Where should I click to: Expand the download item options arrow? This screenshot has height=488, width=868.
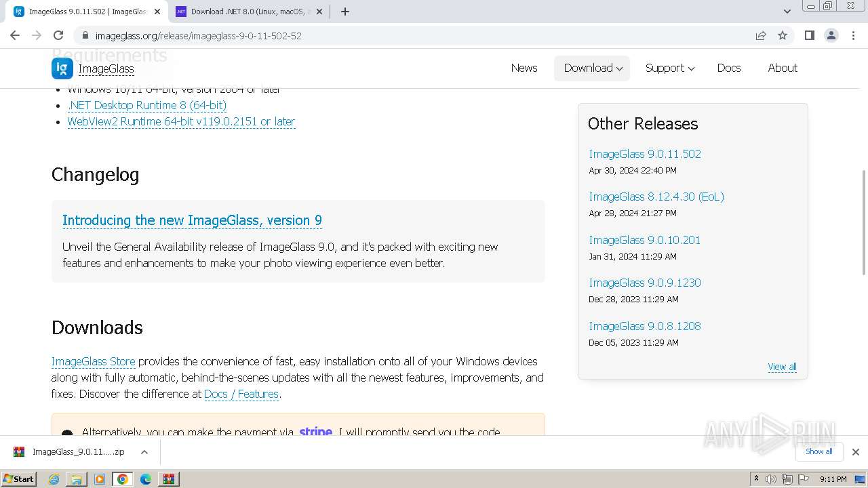[x=144, y=452]
